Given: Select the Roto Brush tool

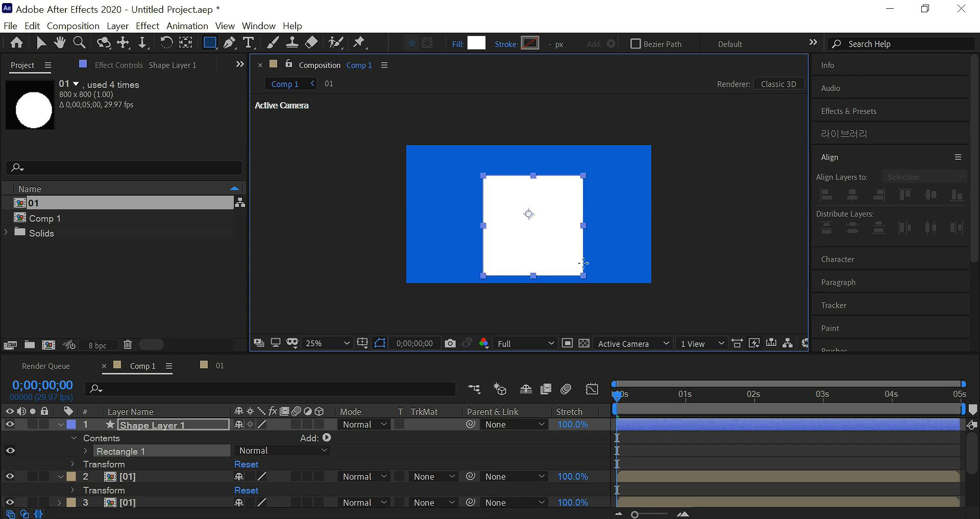Looking at the screenshot, I should click(335, 43).
